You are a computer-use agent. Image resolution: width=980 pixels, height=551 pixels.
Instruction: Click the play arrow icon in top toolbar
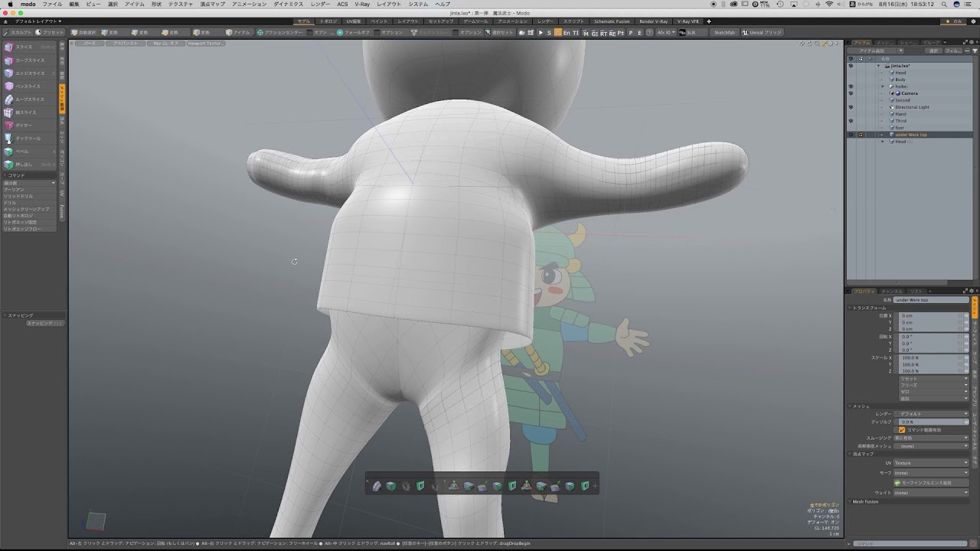[x=541, y=33]
